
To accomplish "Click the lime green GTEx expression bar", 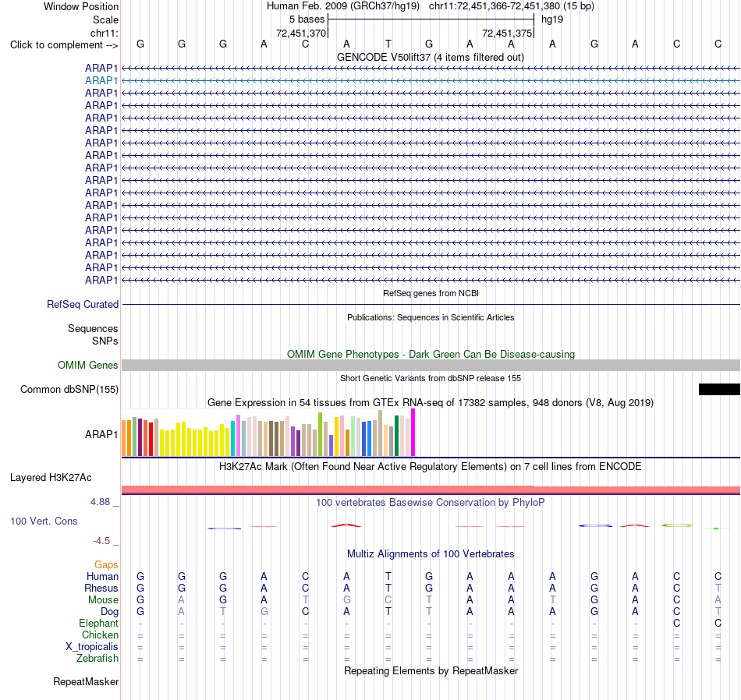I will click(321, 434).
